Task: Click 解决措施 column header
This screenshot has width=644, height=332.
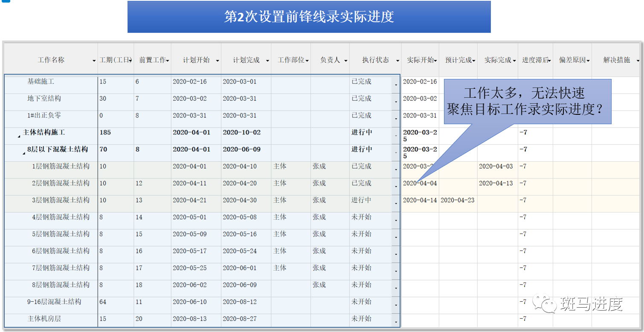Action: 617,60
